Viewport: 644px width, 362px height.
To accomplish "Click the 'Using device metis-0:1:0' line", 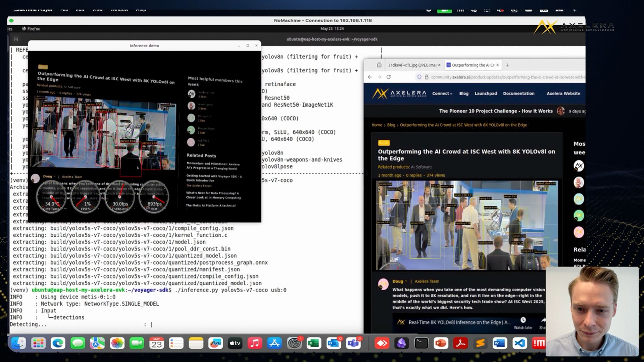I will pyautogui.click(x=78, y=297).
